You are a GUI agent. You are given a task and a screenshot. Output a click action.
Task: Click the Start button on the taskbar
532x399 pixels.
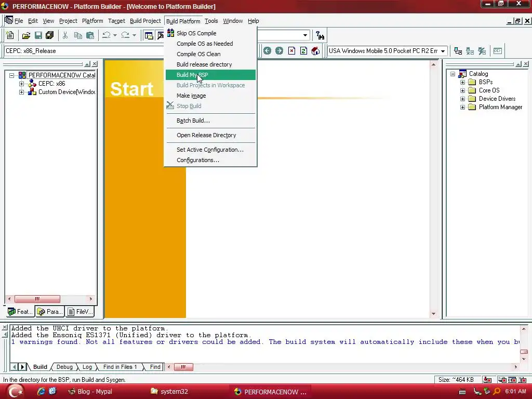click(15, 392)
